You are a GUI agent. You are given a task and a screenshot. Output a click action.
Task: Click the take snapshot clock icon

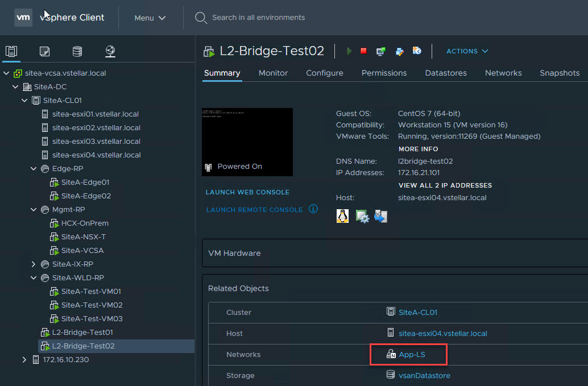point(417,51)
